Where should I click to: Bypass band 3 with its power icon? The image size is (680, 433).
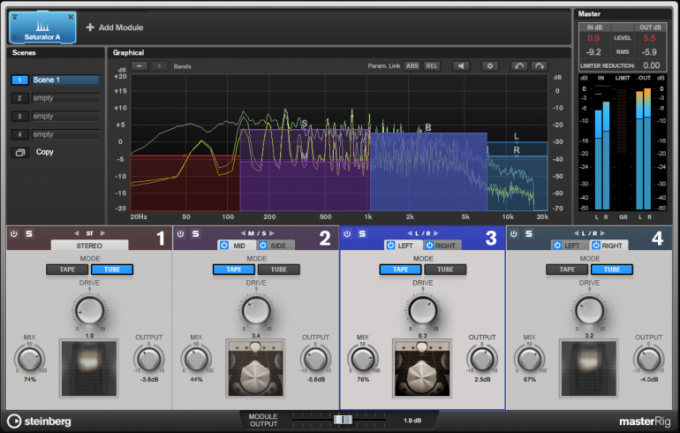tap(347, 234)
